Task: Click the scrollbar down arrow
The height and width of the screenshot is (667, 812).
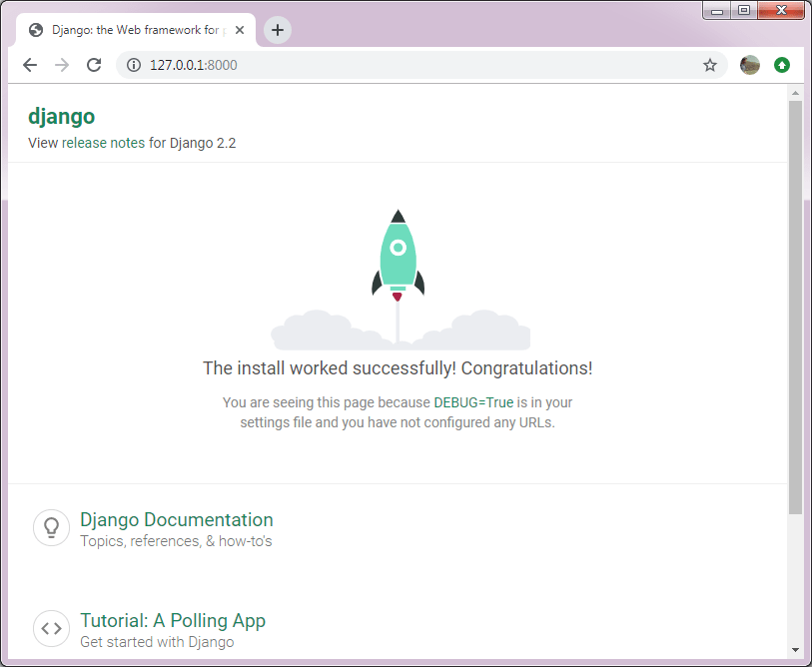Action: [795, 650]
